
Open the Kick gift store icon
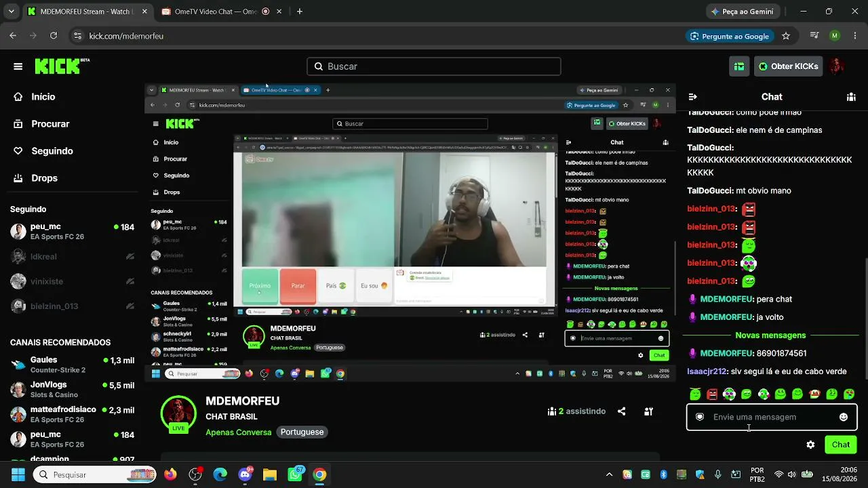739,66
